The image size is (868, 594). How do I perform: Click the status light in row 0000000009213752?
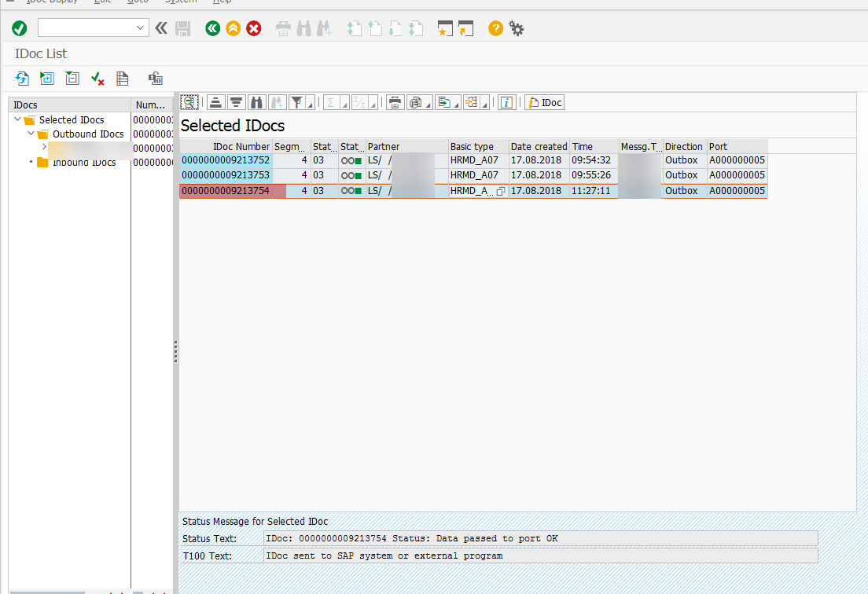(x=351, y=161)
